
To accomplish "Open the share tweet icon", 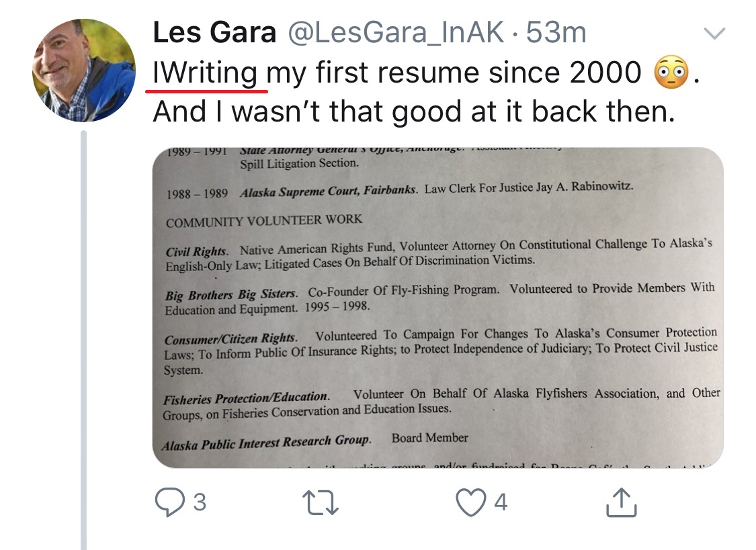I will pos(621,502).
